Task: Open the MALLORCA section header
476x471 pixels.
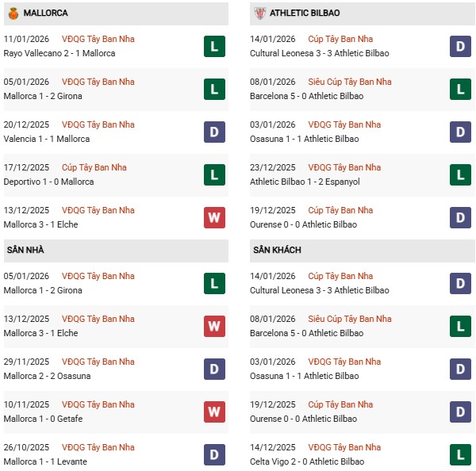Action: [x=46, y=13]
